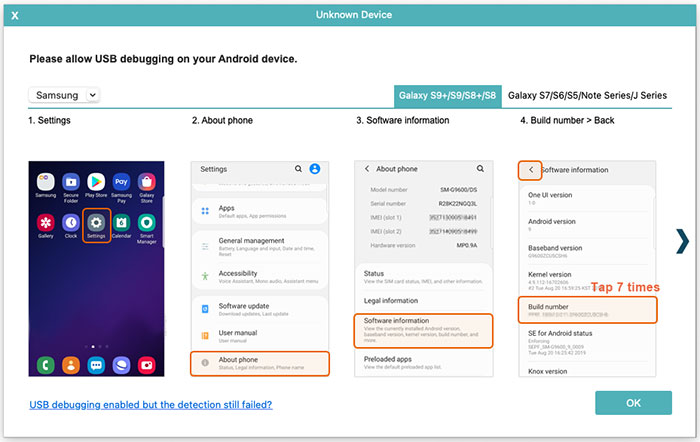Click User manual row in Settings image
This screenshot has width=700, height=442.
(x=260, y=336)
